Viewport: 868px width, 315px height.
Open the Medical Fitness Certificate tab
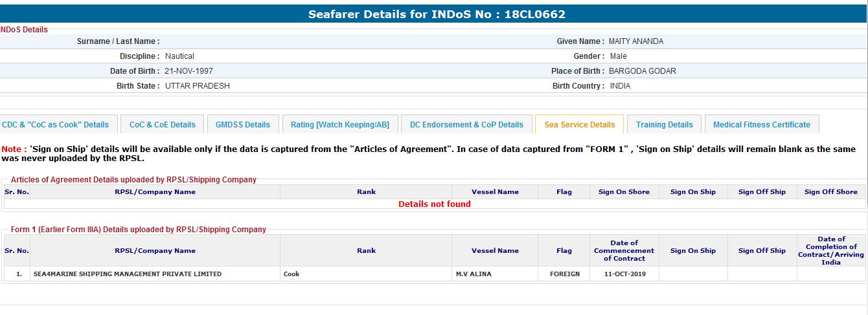tap(761, 125)
